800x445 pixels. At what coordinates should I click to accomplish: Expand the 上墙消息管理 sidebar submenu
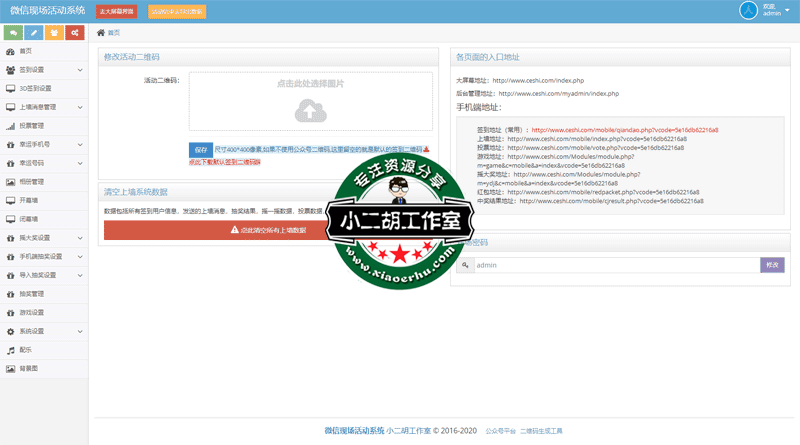coord(80,107)
